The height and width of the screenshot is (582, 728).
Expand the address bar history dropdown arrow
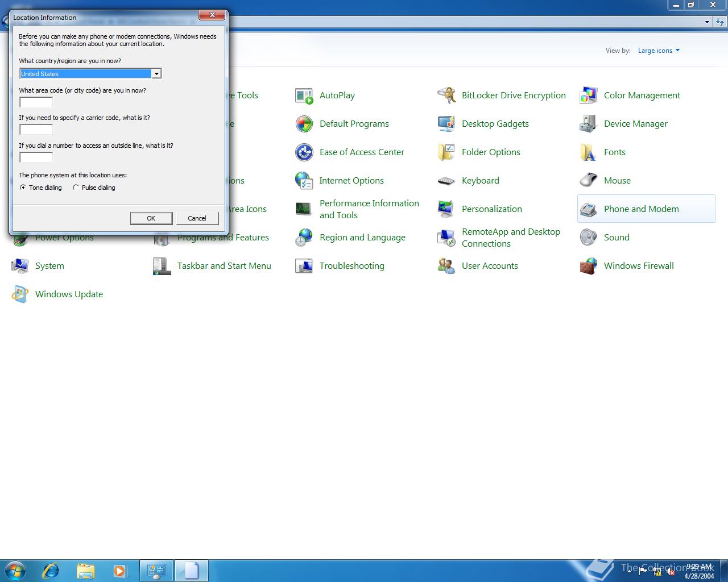[707, 22]
